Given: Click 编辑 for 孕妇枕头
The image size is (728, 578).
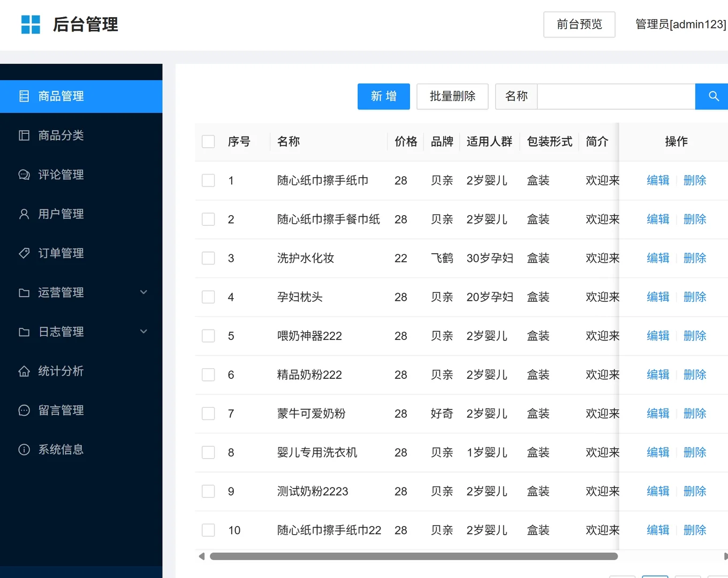Looking at the screenshot, I should coord(657,296).
